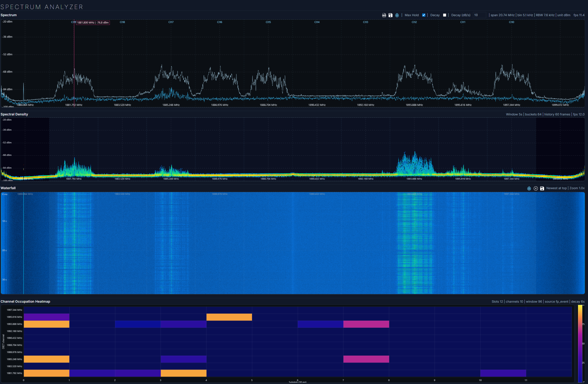Image resolution: width=588 pixels, height=384 pixels.
Task: Click the orange heatmap cell at 1895.616 MHz
Action: point(229,317)
